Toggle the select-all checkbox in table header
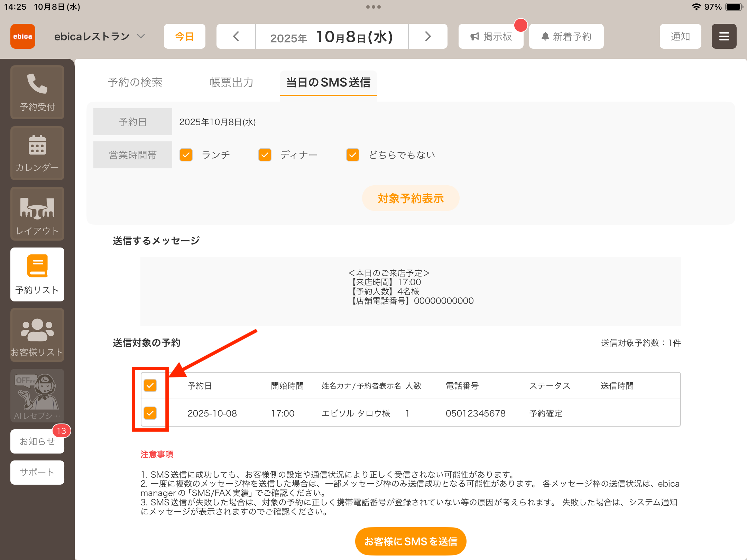747x560 pixels. pos(150,385)
